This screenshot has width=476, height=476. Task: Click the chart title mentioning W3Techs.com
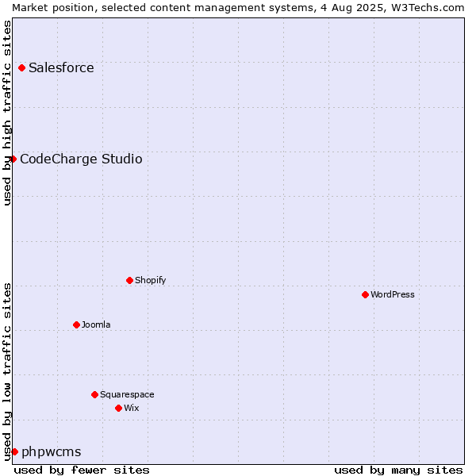click(238, 8)
